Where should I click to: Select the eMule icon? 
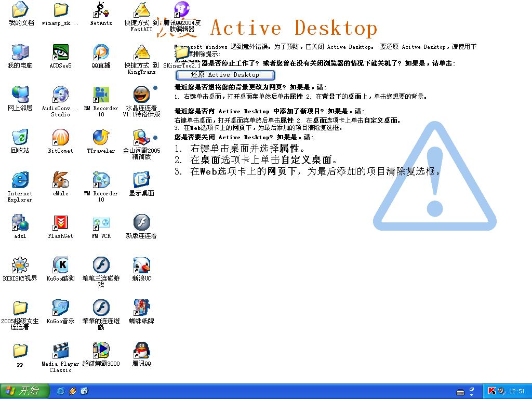point(60,180)
